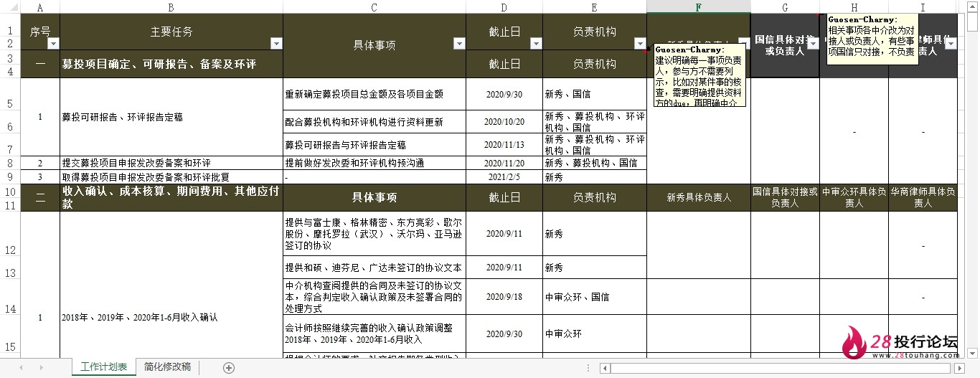
Task: Select column G header
Action: (x=785, y=7)
